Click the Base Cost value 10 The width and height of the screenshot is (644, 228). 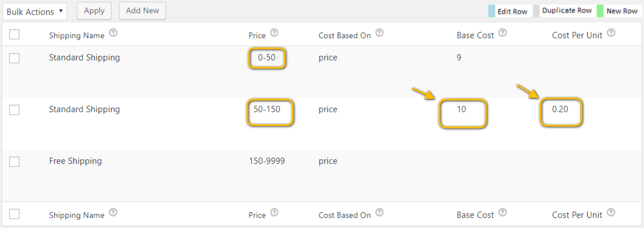(x=462, y=109)
